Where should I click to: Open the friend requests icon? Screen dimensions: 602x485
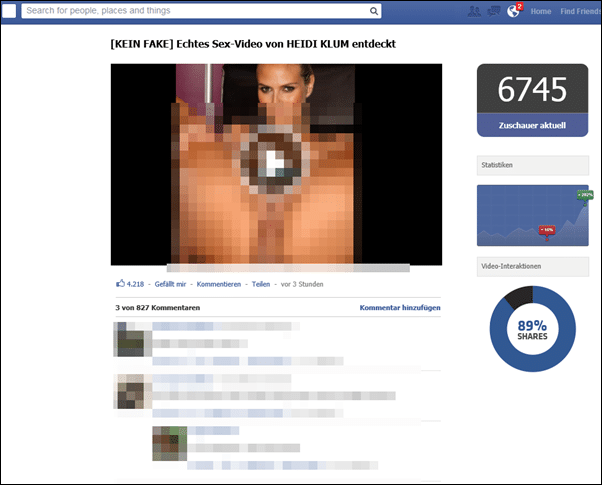[474, 11]
